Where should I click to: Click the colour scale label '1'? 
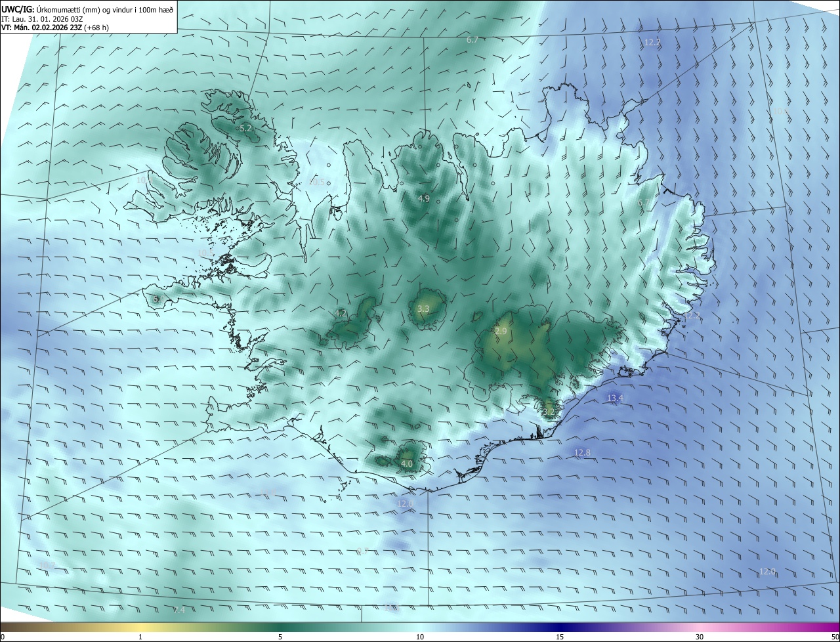pyautogui.click(x=140, y=637)
